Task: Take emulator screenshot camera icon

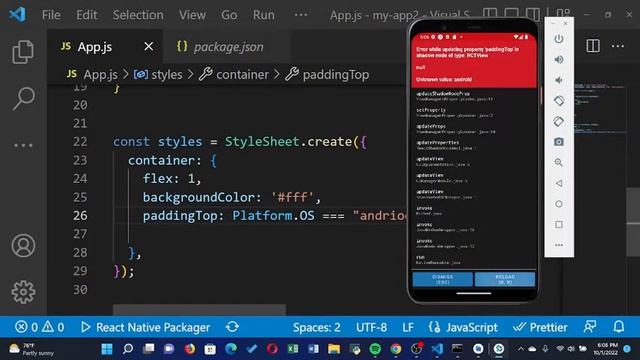Action: 559,142
